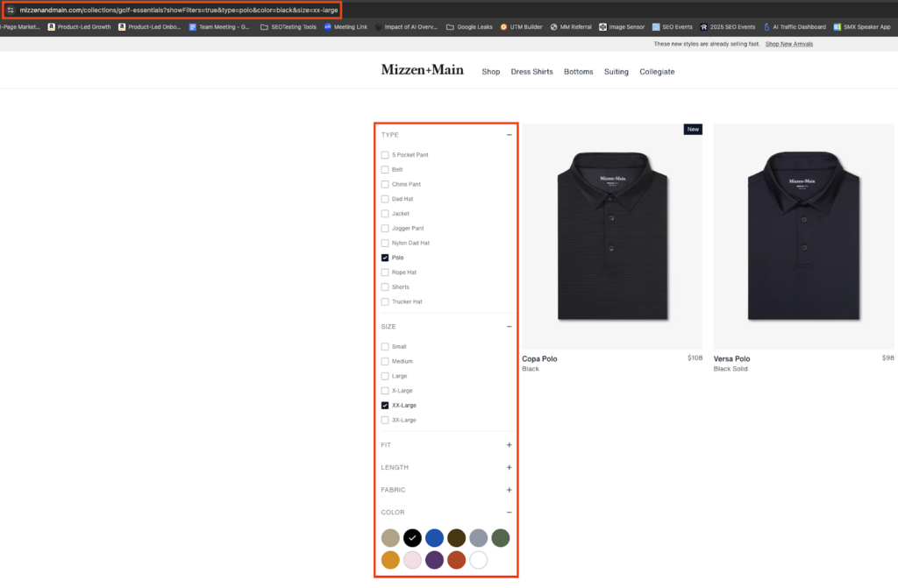Open the Versa Polo product title
898x588 pixels.
click(x=731, y=359)
